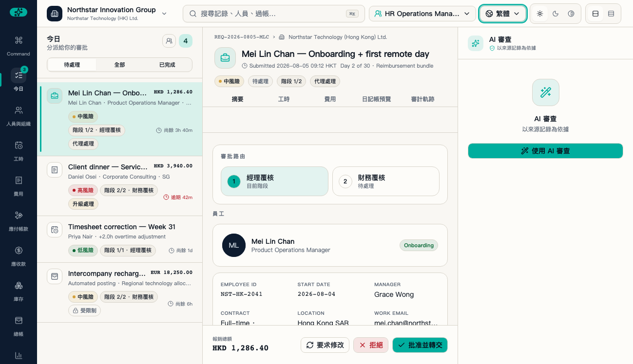The width and height of the screenshot is (633, 364).
Task: Switch to light theme
Action: point(540,14)
